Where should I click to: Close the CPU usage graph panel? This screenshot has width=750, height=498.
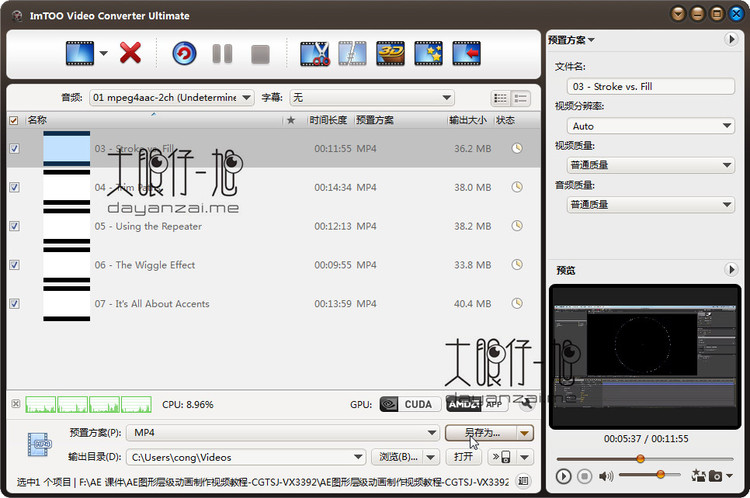click(x=15, y=404)
